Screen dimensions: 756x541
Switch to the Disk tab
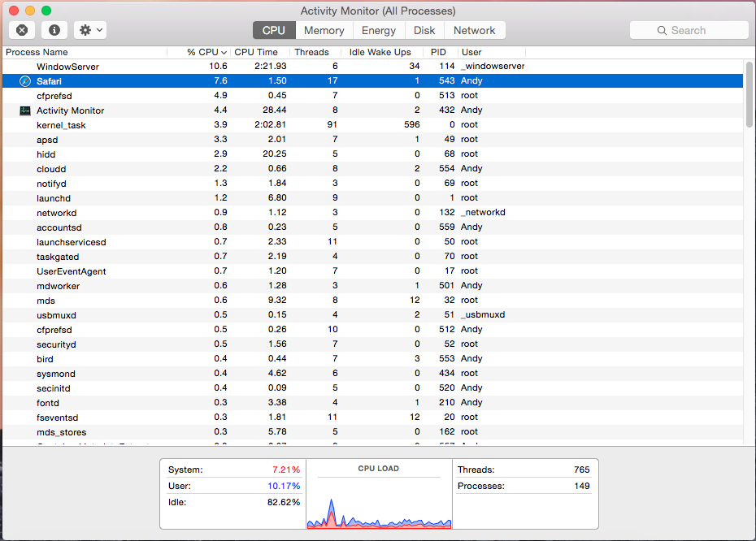[x=424, y=30]
